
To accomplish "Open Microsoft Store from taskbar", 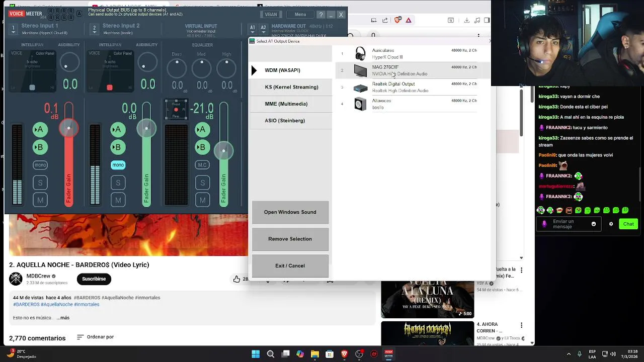I will [x=330, y=354].
